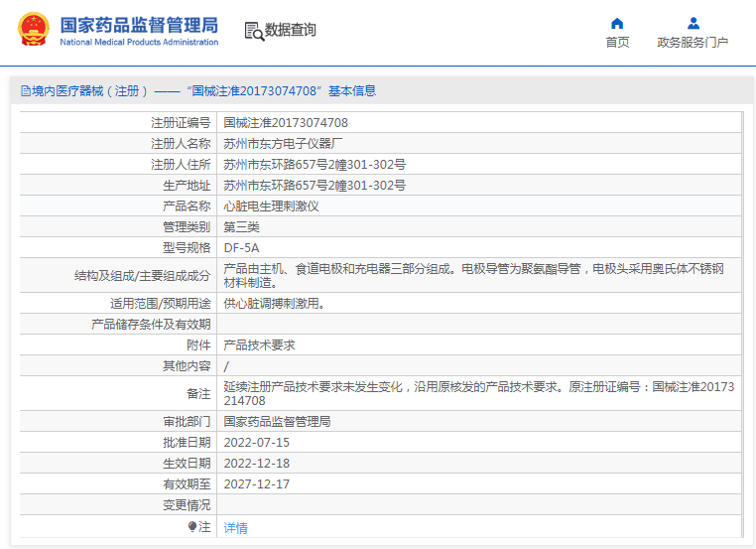Click the 国家药品监督管理局 site title text
The width and height of the screenshot is (756, 549).
click(x=139, y=24)
